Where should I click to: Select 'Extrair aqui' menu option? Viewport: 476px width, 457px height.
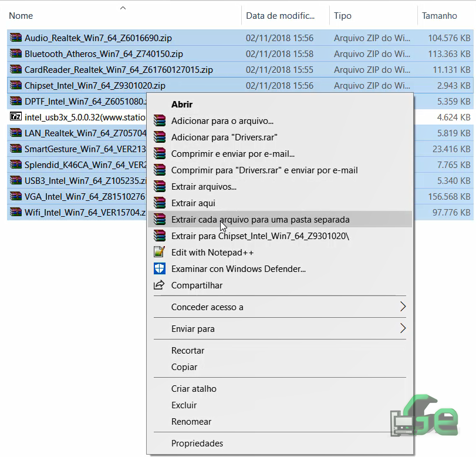click(x=279, y=203)
